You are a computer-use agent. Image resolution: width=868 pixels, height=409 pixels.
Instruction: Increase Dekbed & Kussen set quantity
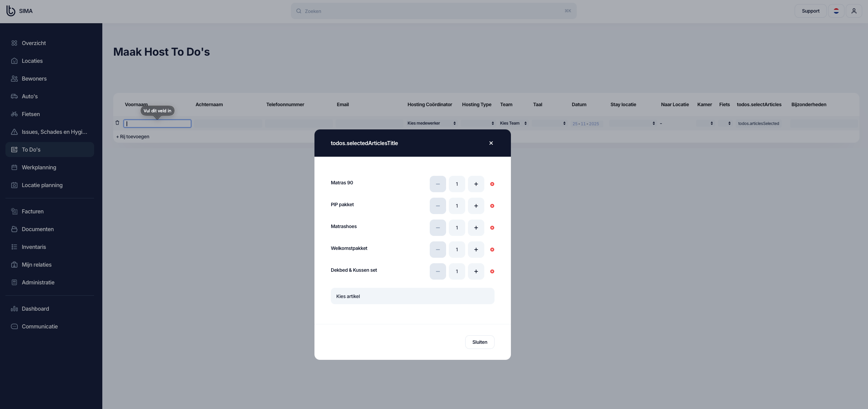(476, 271)
